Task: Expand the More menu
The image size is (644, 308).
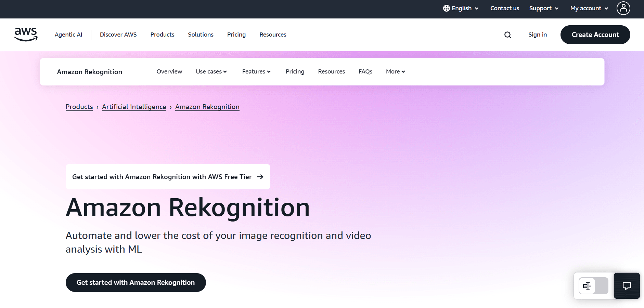Action: click(x=395, y=71)
